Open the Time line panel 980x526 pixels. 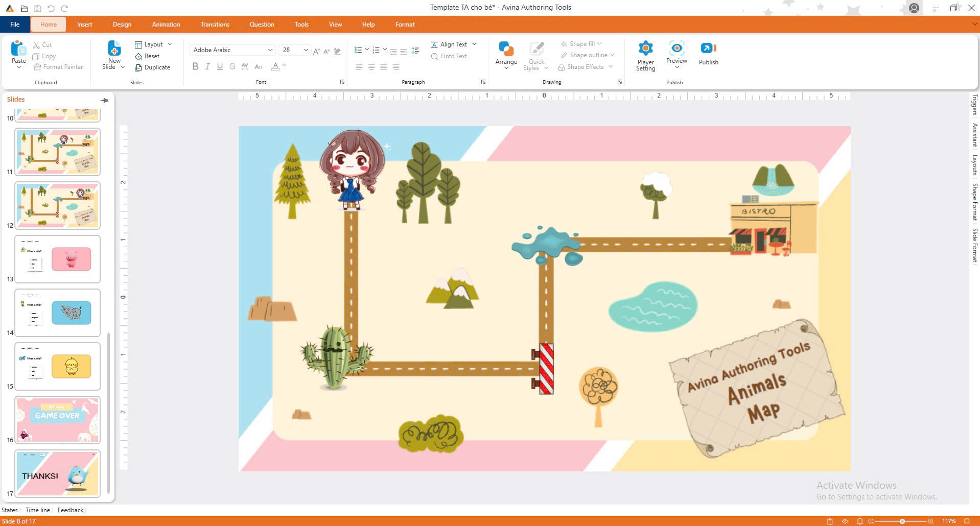click(38, 510)
